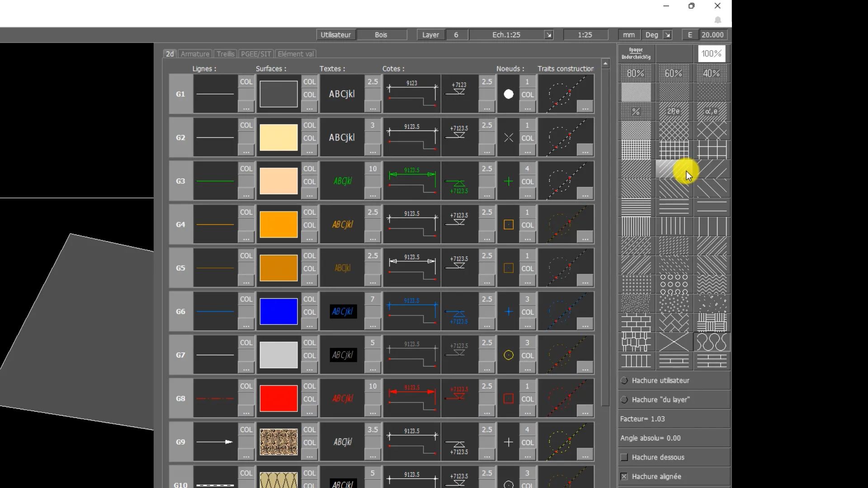Click the Utilisateur button in top bar
868x488 pixels.
[335, 35]
